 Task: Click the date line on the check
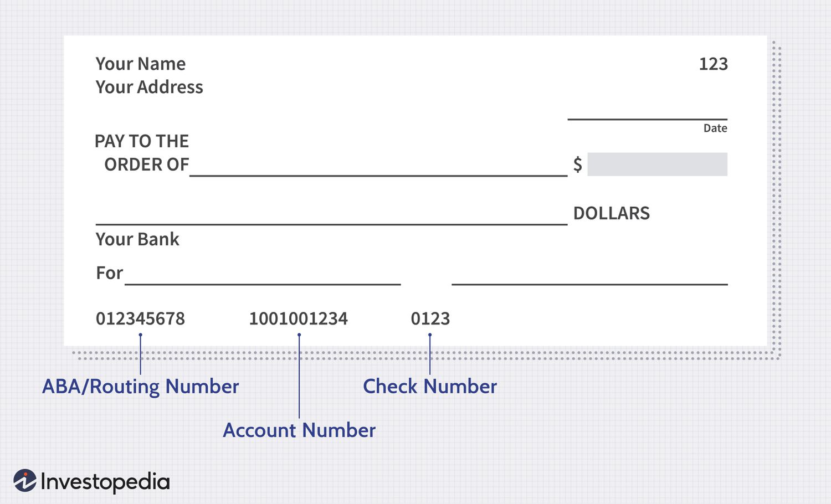coord(647,117)
